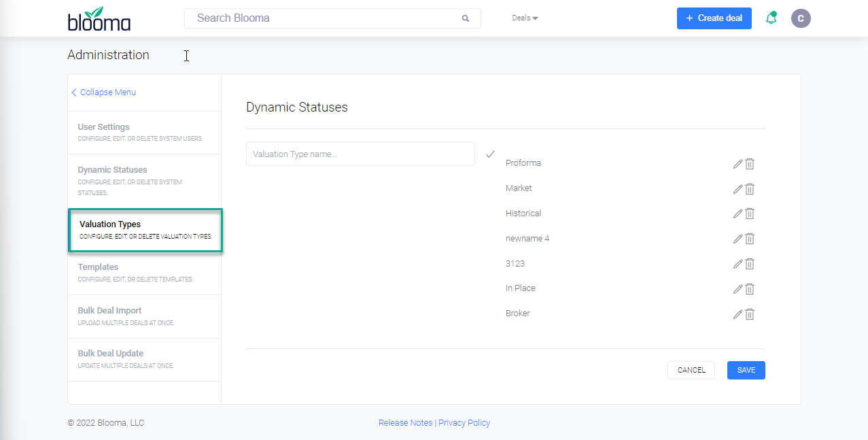Delete the 3123 valuation type
Image resolution: width=868 pixels, height=440 pixels.
[750, 264]
